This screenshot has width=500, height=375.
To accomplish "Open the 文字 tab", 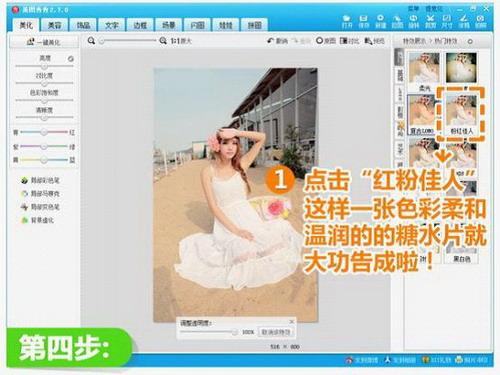I will point(112,25).
